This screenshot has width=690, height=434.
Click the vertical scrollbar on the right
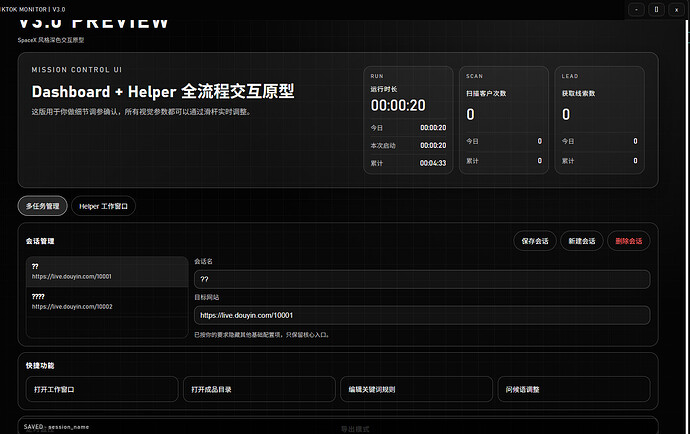(687, 227)
